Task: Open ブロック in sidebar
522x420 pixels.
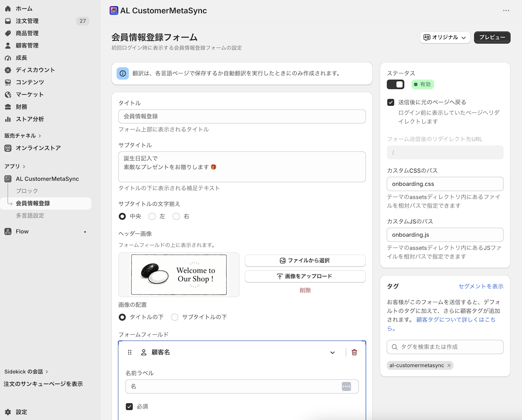Action: coord(27,191)
